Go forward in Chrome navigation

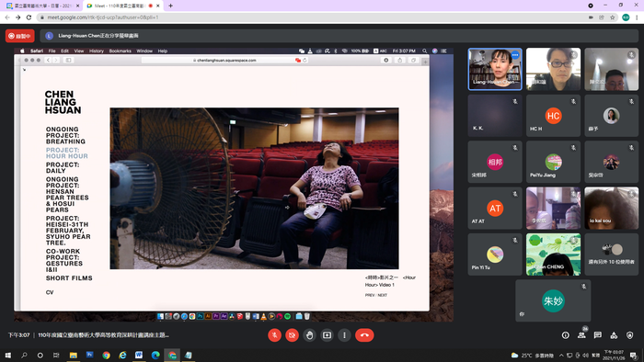coord(18,17)
